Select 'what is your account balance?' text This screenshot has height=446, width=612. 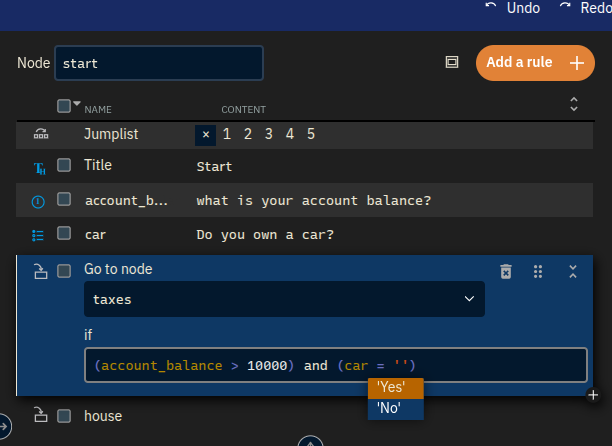coord(314,201)
